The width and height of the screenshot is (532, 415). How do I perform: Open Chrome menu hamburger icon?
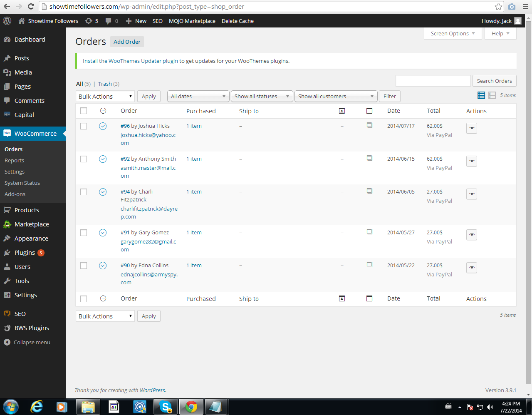[x=525, y=6]
